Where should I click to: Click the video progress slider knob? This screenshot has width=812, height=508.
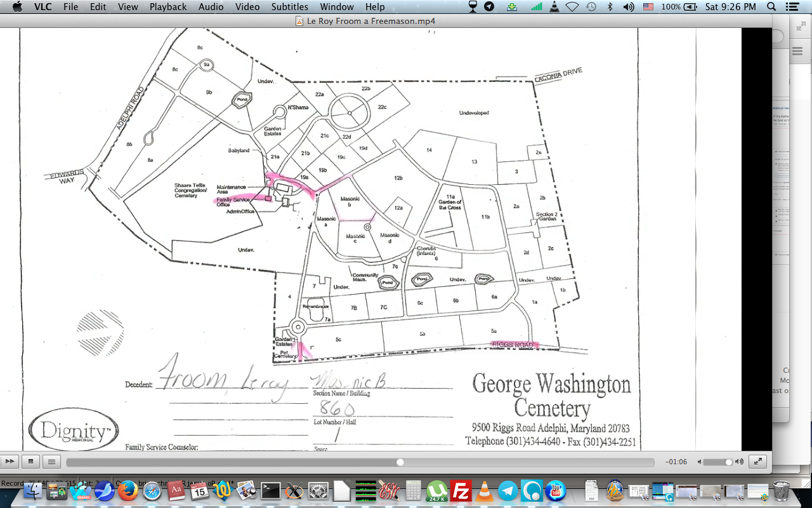400,462
